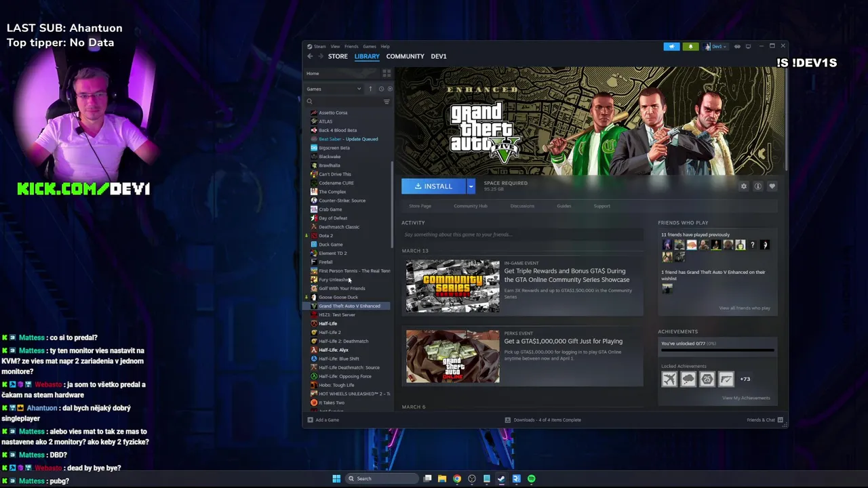Image resolution: width=868 pixels, height=488 pixels.
Task: Open the green notifications bell
Action: (690, 47)
